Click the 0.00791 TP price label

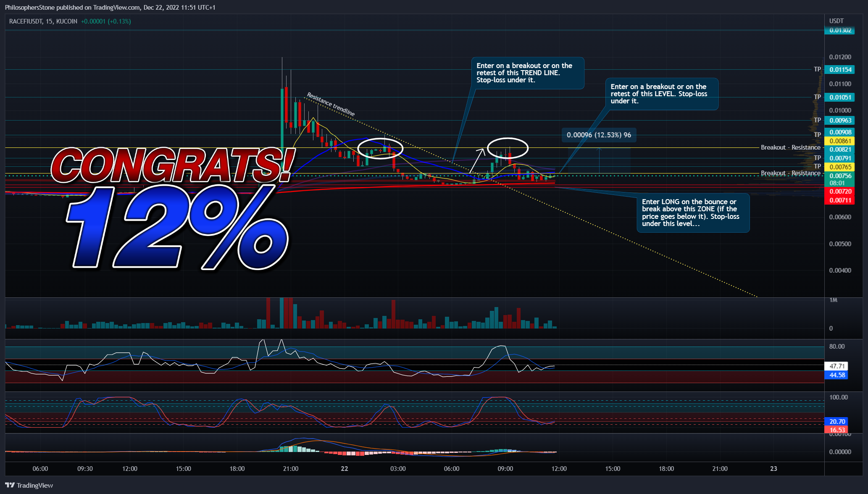[x=839, y=158]
